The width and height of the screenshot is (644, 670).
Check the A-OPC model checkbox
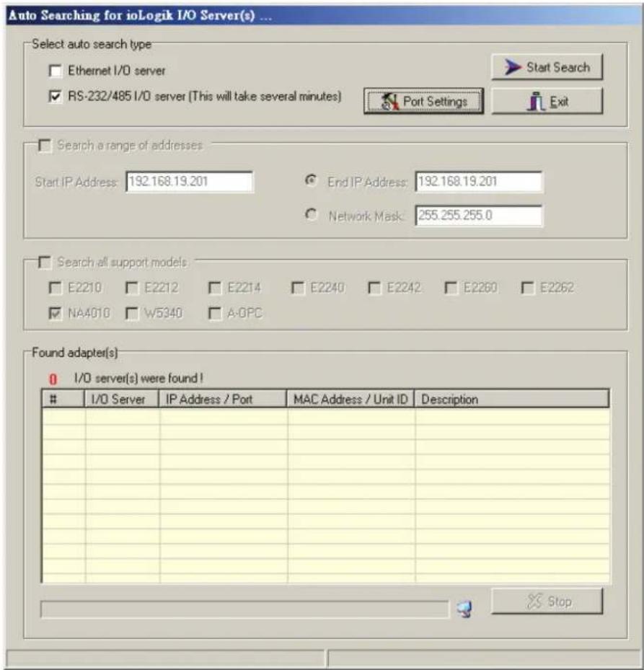tap(214, 313)
